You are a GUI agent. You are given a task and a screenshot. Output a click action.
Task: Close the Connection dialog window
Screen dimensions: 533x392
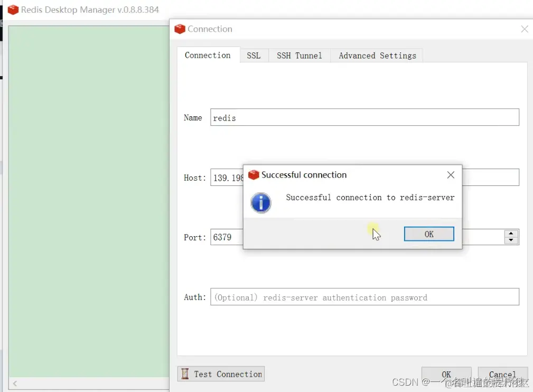point(524,29)
